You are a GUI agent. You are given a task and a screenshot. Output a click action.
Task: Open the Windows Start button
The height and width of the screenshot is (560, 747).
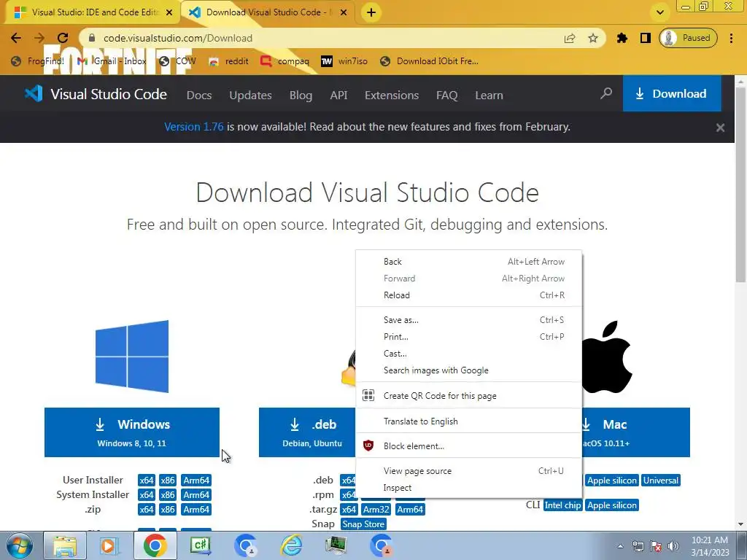(x=20, y=545)
